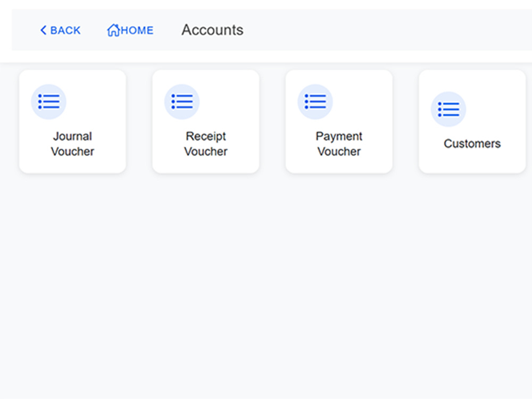532x399 pixels.
Task: Open the Payment Voucher card label
Action: point(339,144)
